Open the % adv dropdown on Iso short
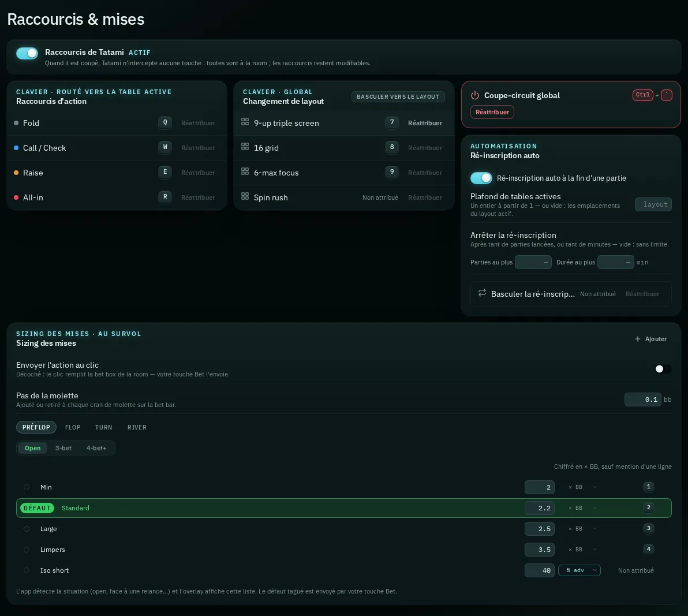 click(579, 570)
